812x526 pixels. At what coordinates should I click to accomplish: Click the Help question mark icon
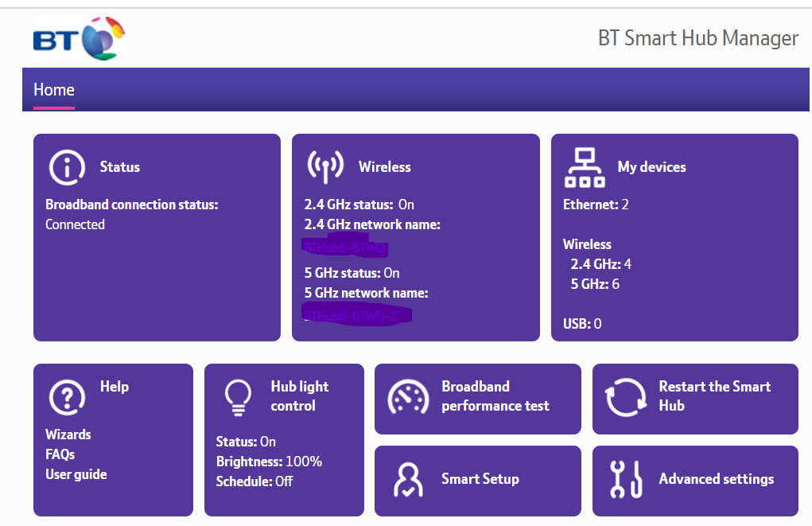67,397
